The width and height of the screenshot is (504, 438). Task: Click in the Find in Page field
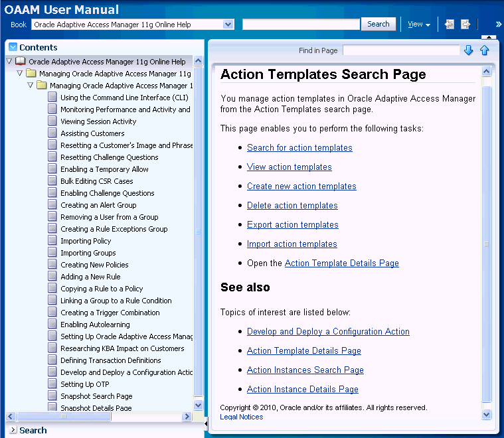click(x=401, y=50)
